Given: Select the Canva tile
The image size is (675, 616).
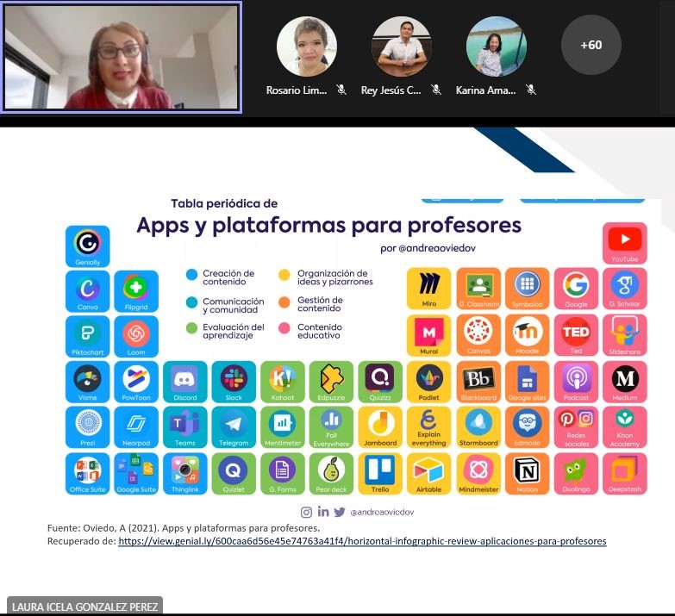Looking at the screenshot, I should click(87, 291).
